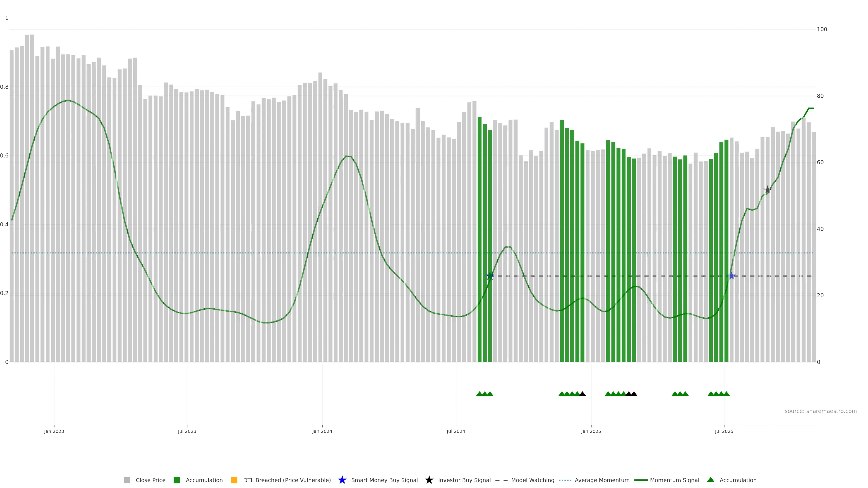Click the Jul 2025 axis label
868x488 pixels.
pos(724,431)
